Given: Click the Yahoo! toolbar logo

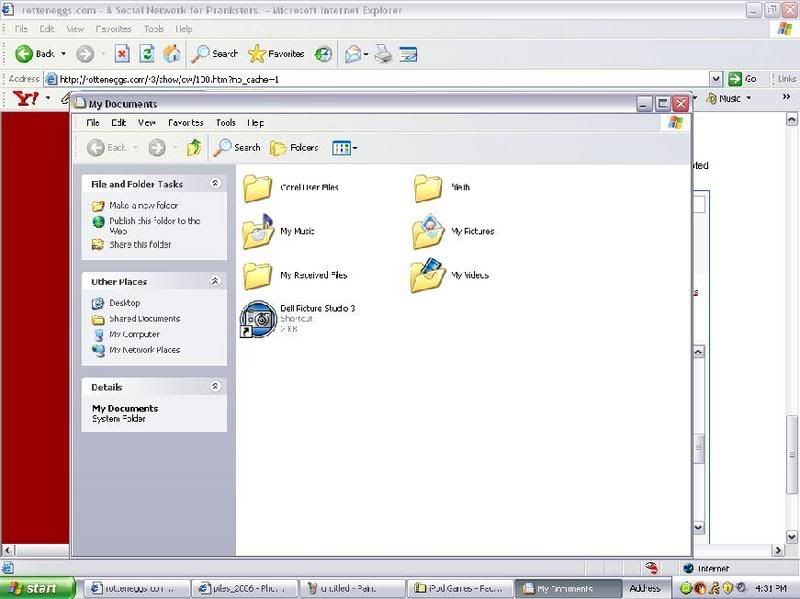Looking at the screenshot, I should click(26, 98).
